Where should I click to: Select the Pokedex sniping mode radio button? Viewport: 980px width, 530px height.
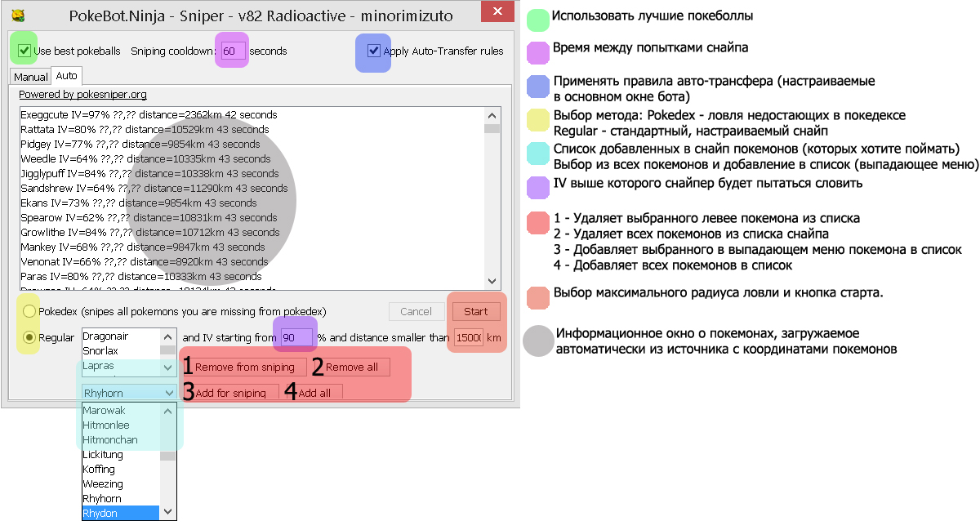(30, 311)
